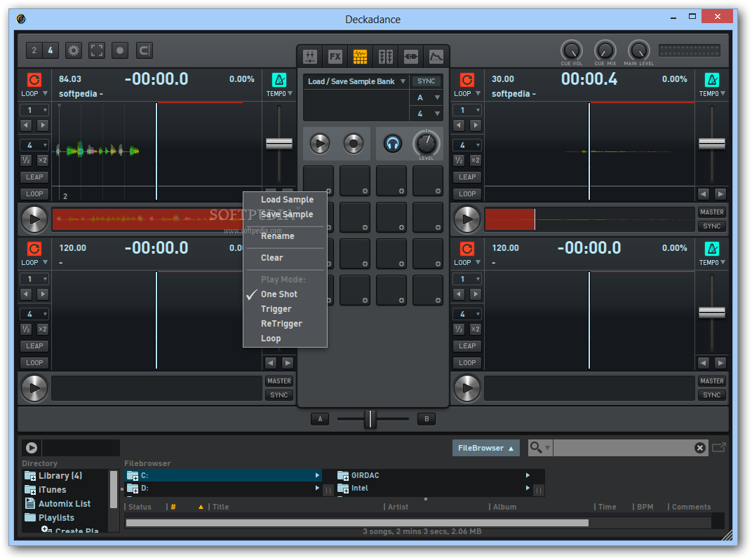Halve loop length on top-left deck
The image size is (752, 560).
[26, 161]
